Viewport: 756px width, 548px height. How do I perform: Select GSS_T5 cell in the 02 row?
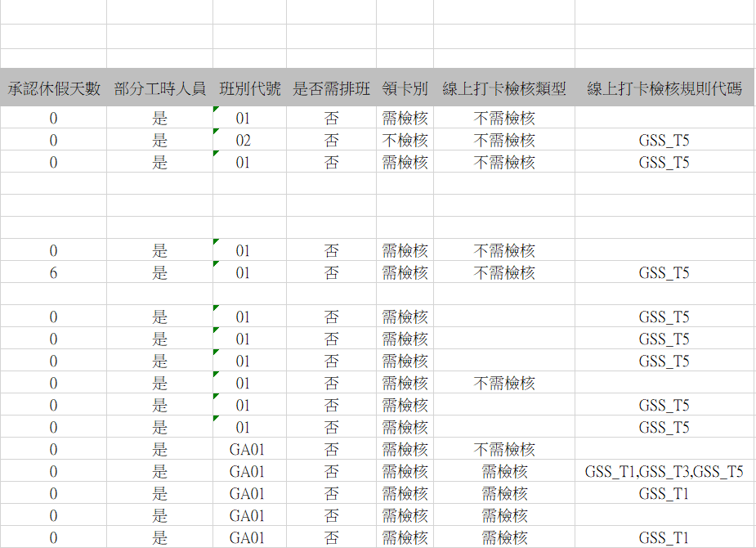(664, 141)
